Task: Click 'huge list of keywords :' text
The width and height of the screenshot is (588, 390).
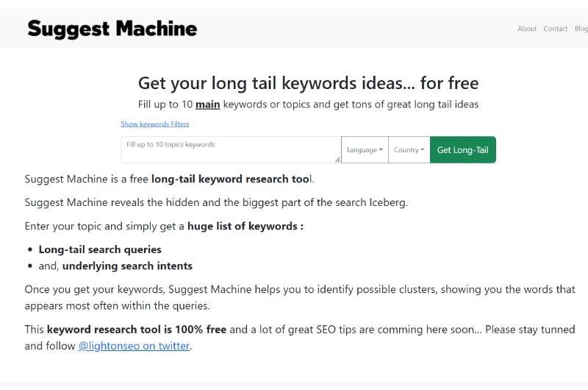Action: pos(245,227)
